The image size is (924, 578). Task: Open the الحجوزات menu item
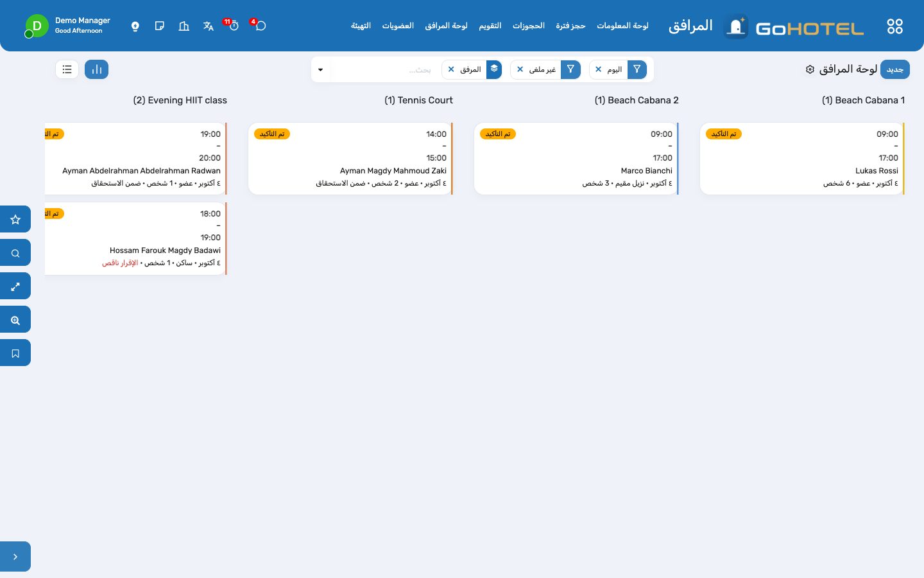(529, 26)
